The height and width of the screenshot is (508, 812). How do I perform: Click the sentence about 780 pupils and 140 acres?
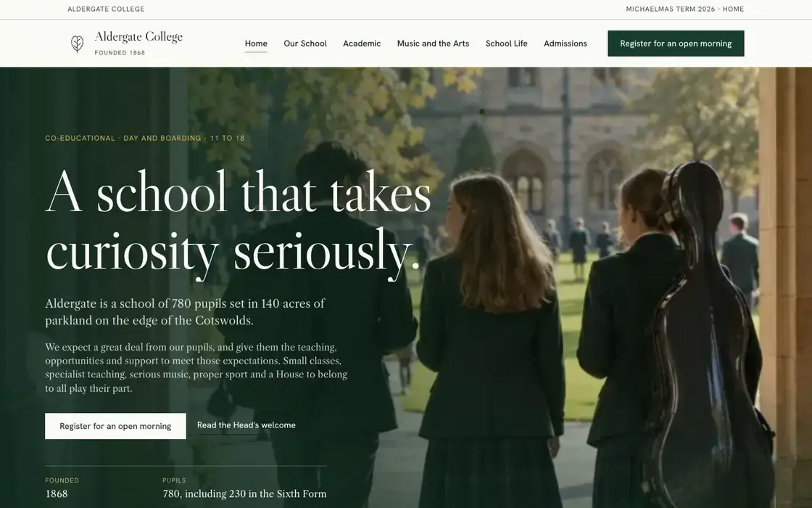click(185, 311)
